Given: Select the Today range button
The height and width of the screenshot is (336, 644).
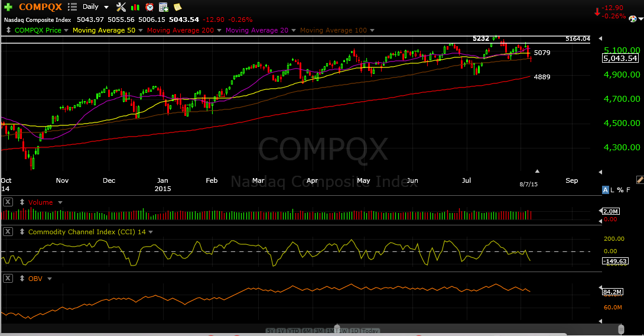Looking at the screenshot, I should pos(370,331).
